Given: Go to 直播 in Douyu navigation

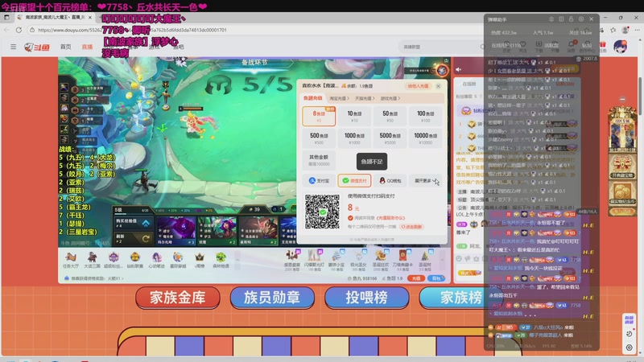Looking at the screenshot, I should point(87,47).
